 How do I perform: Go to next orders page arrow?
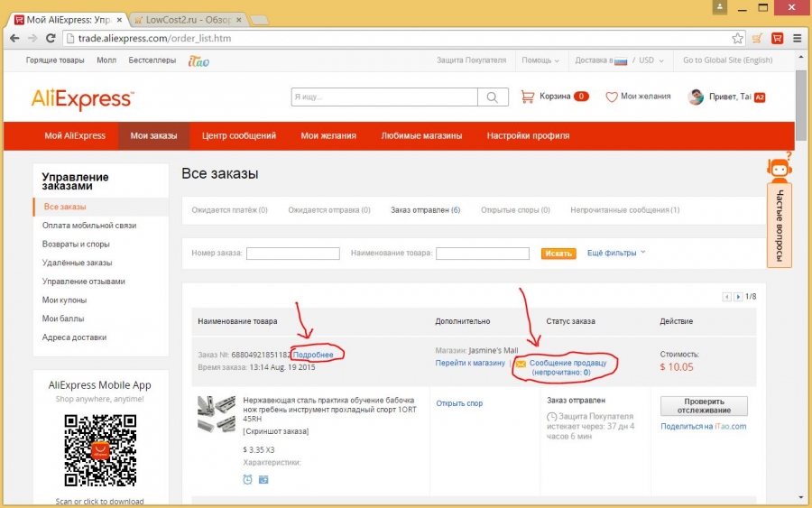point(738,297)
